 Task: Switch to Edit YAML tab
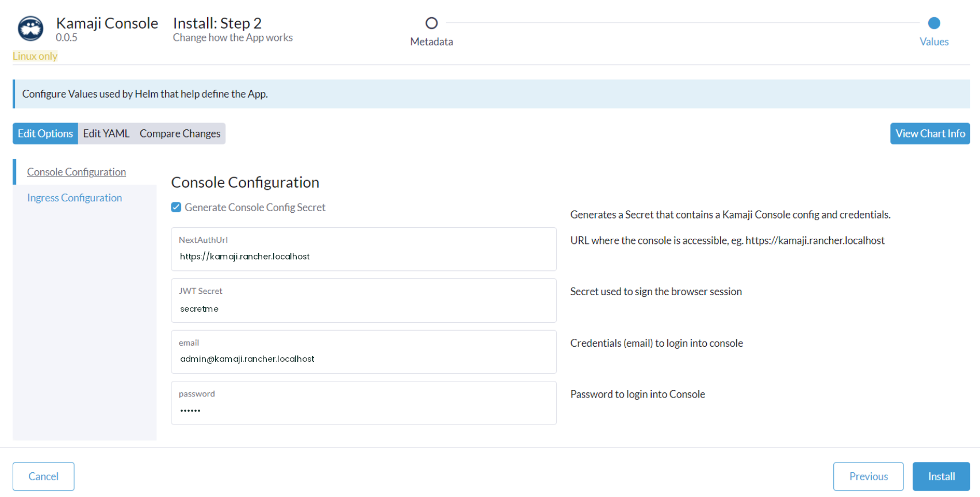click(106, 133)
